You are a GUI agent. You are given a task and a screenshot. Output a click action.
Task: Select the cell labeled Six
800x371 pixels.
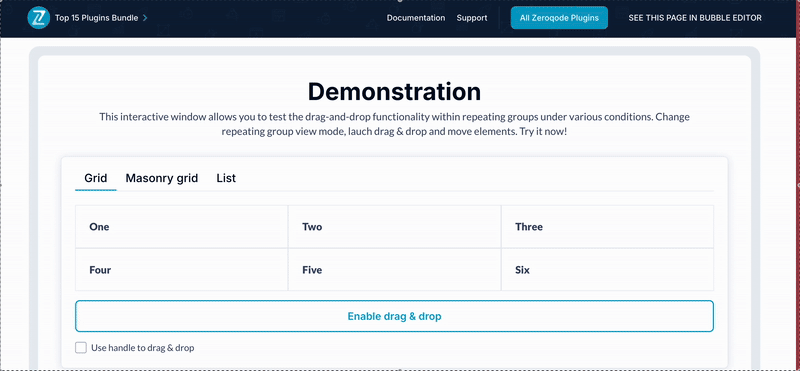(x=607, y=269)
